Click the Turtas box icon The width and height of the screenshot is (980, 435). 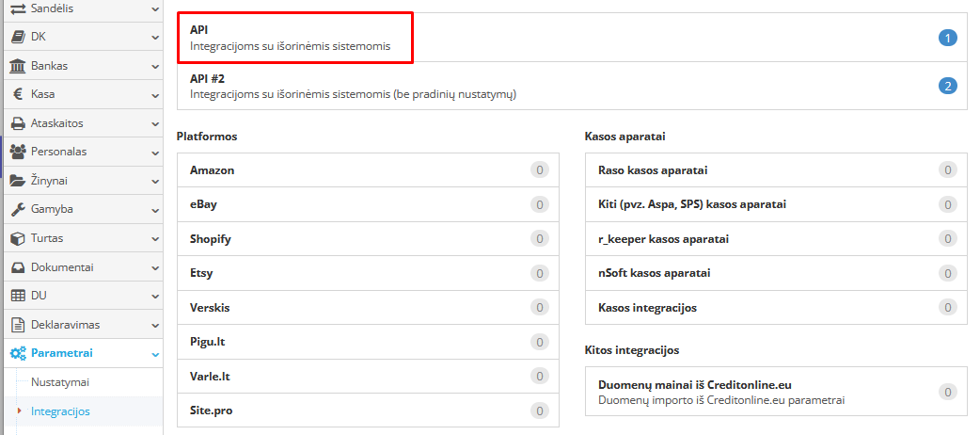(17, 238)
